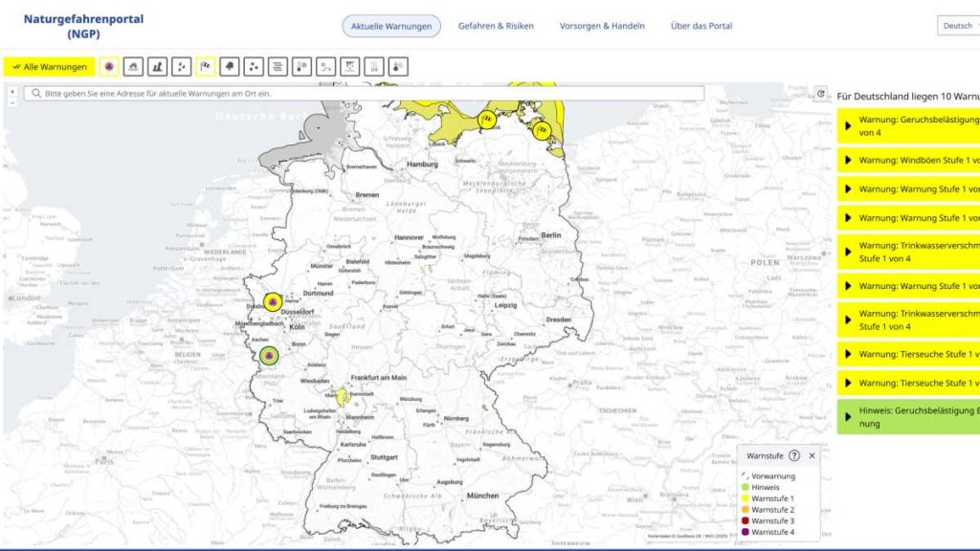Expand the Warnung: Windböen Stufe 1 entry

[908, 160]
